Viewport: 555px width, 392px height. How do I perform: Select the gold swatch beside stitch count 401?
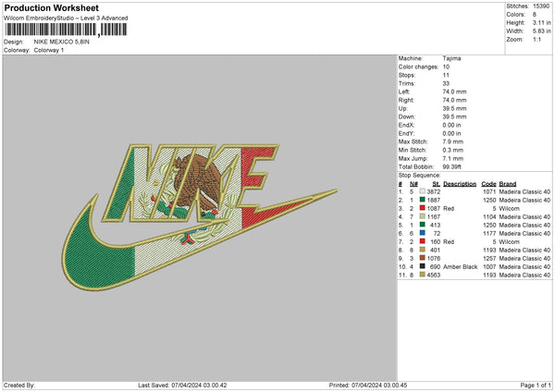click(x=423, y=250)
